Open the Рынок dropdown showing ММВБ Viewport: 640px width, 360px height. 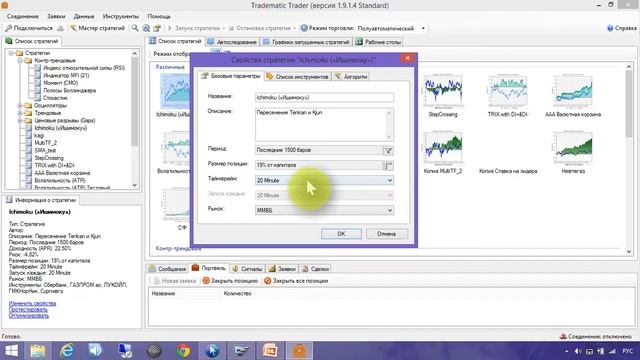(324, 210)
